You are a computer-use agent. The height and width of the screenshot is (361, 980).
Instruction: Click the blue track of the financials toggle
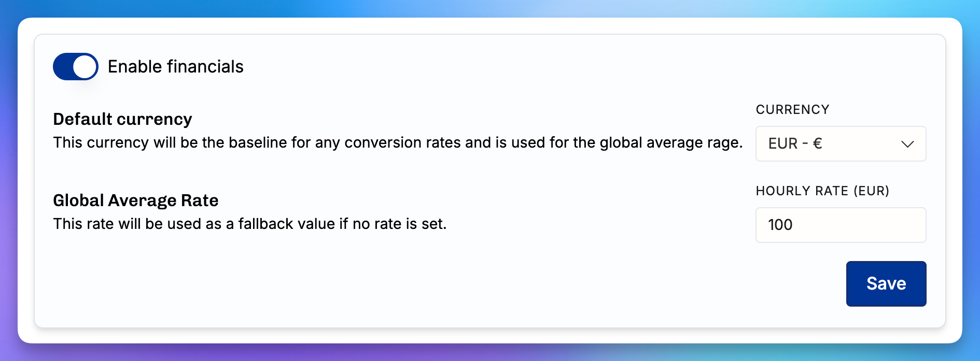pyautogui.click(x=62, y=67)
